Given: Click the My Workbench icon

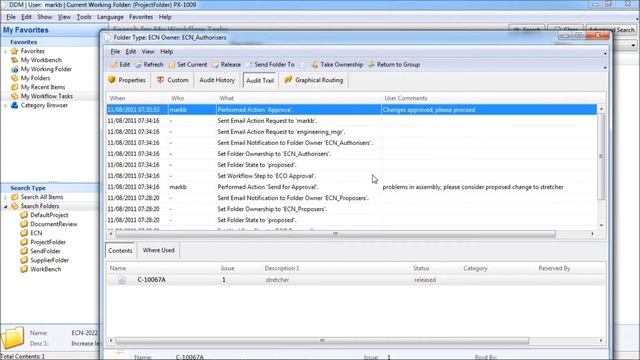Looking at the screenshot, I should [x=15, y=60].
